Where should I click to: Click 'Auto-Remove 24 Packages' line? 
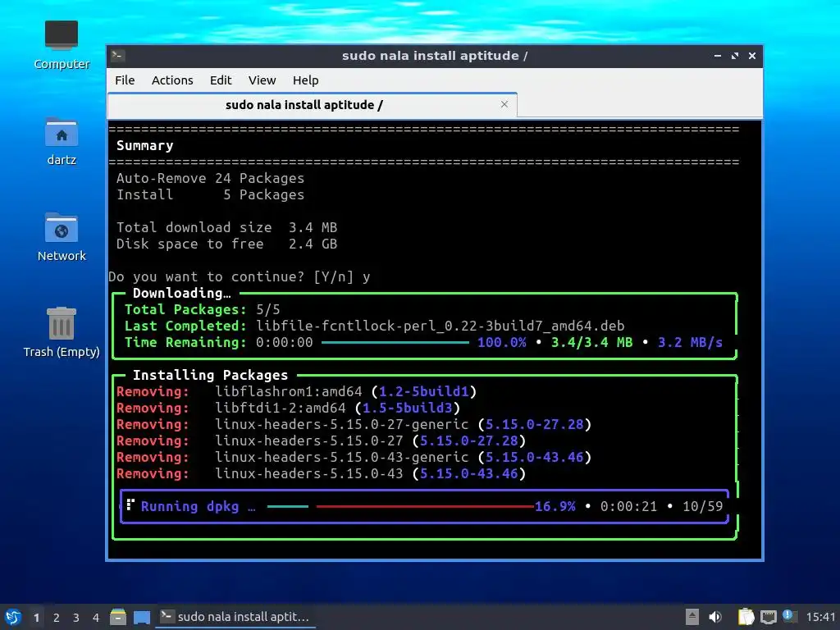pyautogui.click(x=210, y=178)
